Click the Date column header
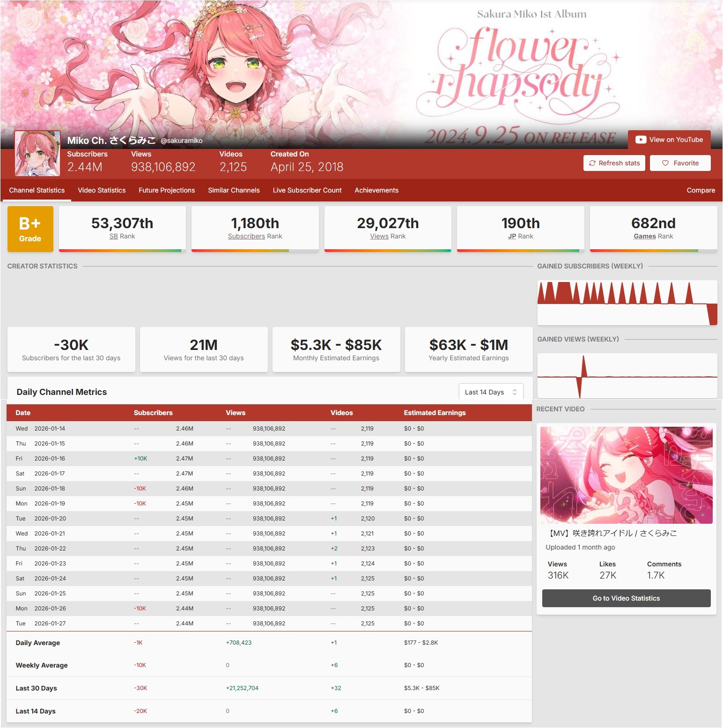The height and width of the screenshot is (728, 723). [23, 413]
